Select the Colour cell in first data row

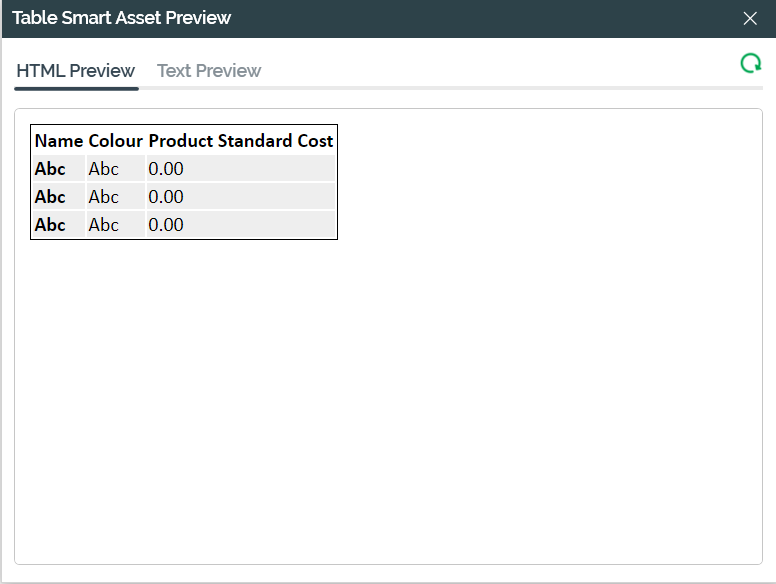pyautogui.click(x=104, y=169)
